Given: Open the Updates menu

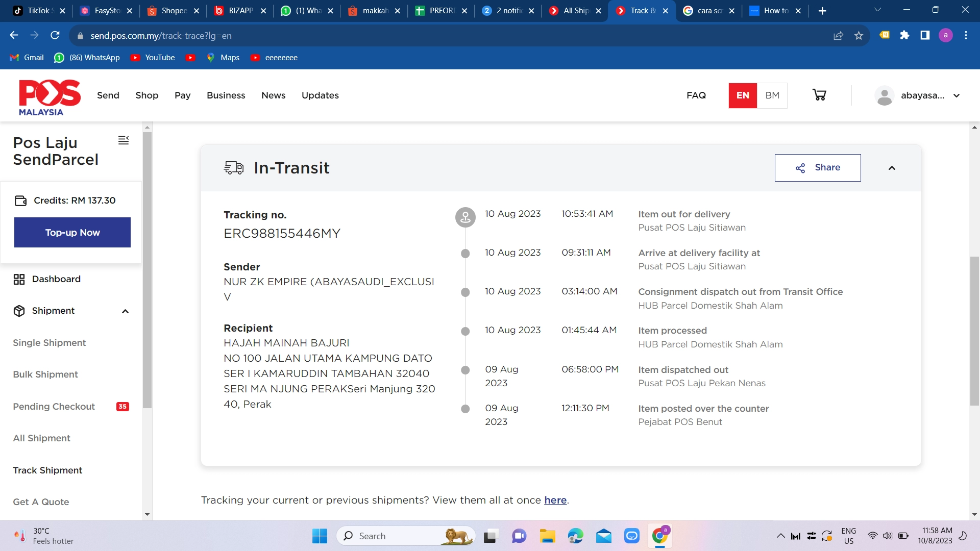Looking at the screenshot, I should (320, 95).
